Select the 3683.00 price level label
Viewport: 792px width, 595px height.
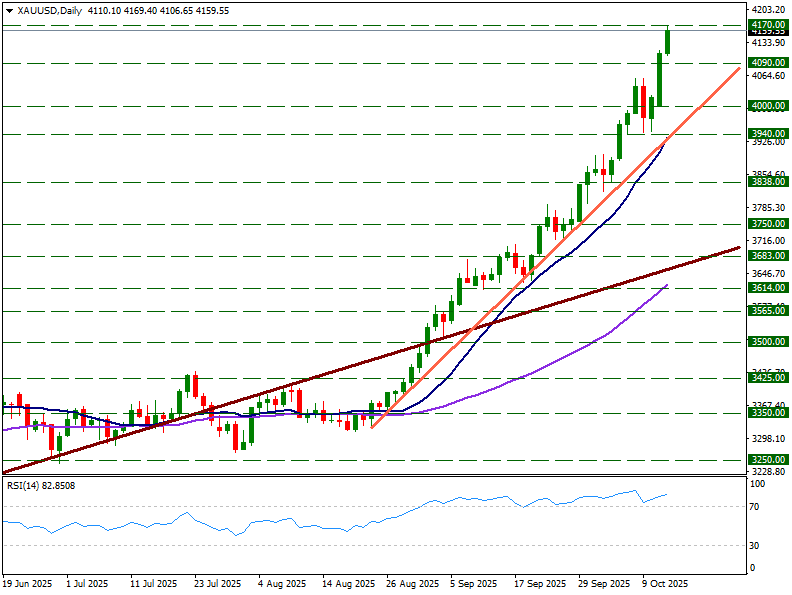coord(766,256)
